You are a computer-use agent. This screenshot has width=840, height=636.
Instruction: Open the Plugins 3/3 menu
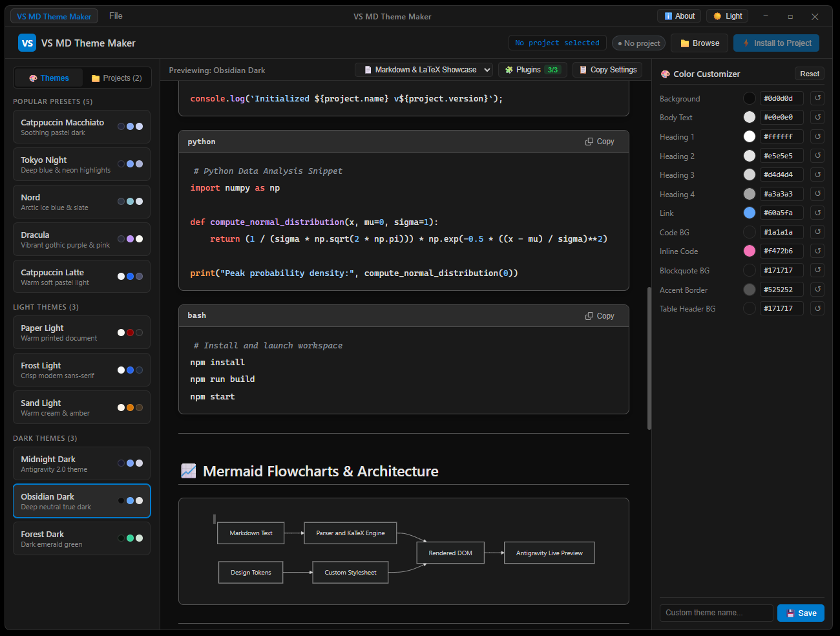pos(533,70)
